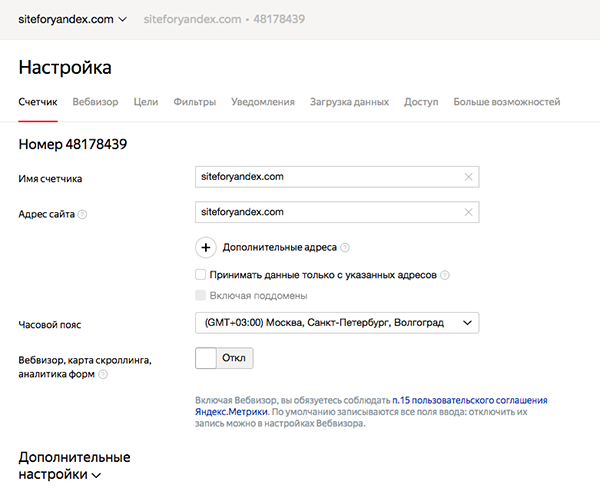Check the Включая поддомены checkbox

pos(201,296)
